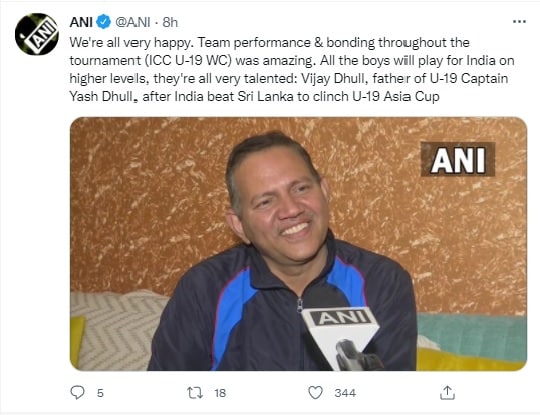Reply to the tweet via comment icon
The image size is (540, 415).
coord(77,392)
